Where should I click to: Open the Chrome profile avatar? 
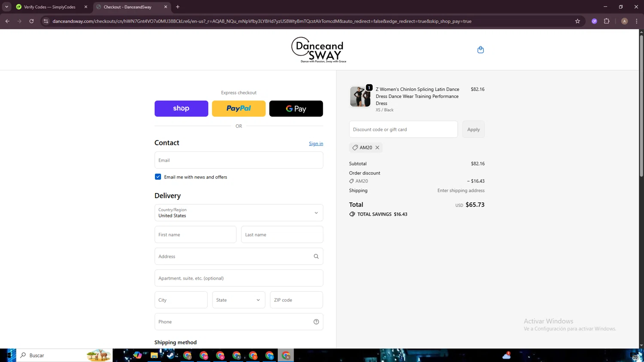pos(624,21)
